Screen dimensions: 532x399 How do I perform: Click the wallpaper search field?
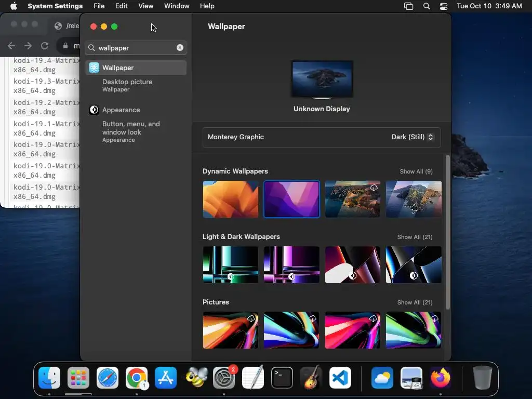(136, 48)
